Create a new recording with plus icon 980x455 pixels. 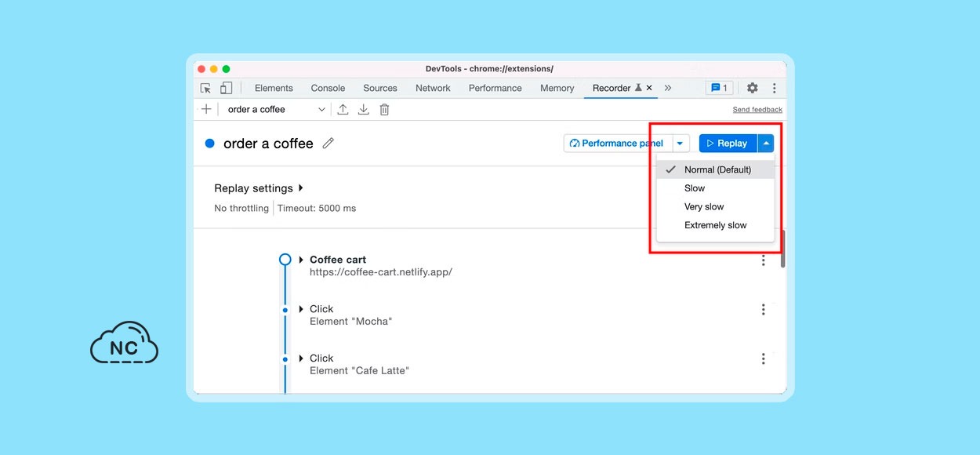206,109
